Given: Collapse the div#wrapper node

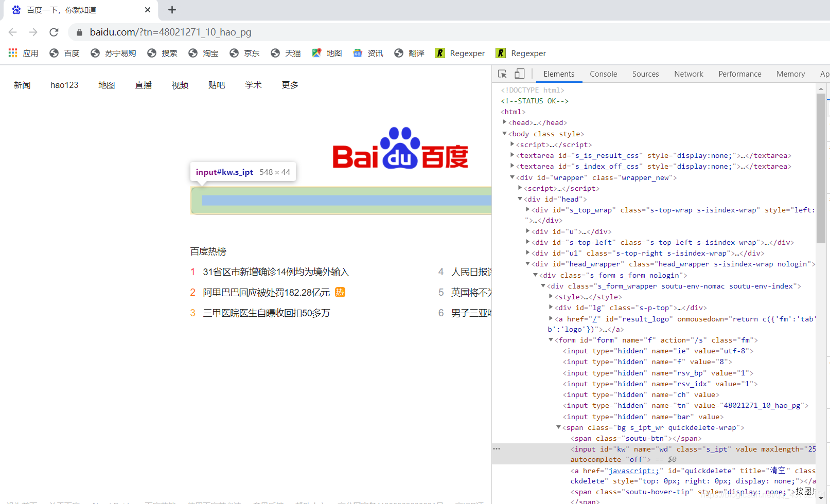Looking at the screenshot, I should click(513, 177).
